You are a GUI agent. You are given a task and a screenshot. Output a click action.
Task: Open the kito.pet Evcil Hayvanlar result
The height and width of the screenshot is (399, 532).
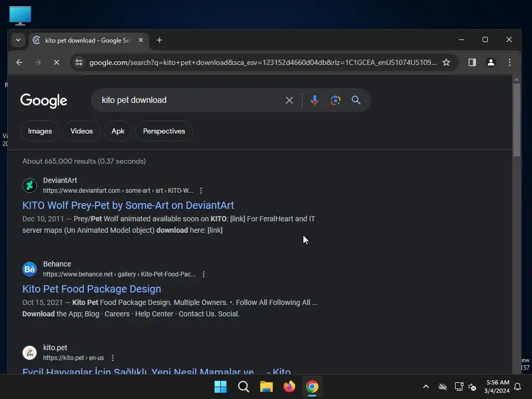(x=156, y=371)
